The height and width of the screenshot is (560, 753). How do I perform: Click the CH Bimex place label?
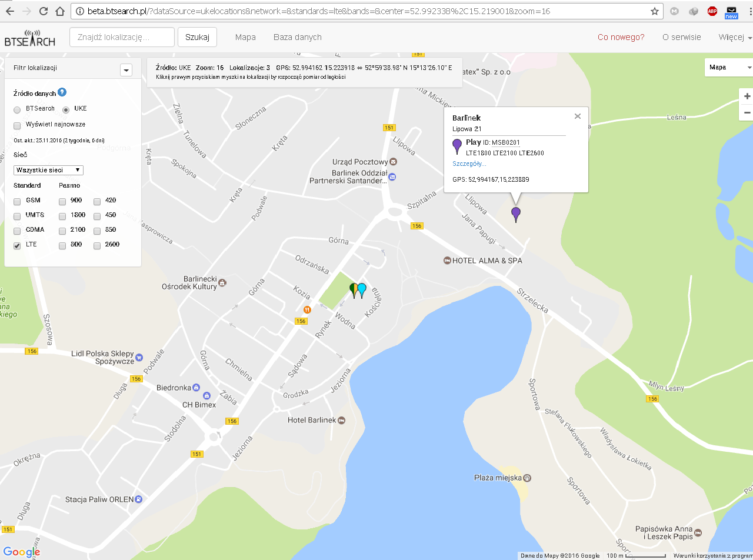[x=199, y=405]
